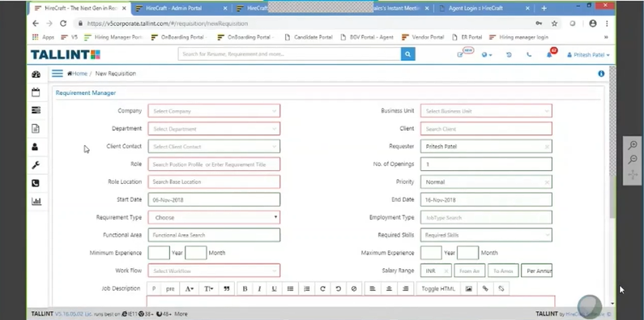Click the main resume search box
The height and width of the screenshot is (320, 644).
[x=289, y=54]
